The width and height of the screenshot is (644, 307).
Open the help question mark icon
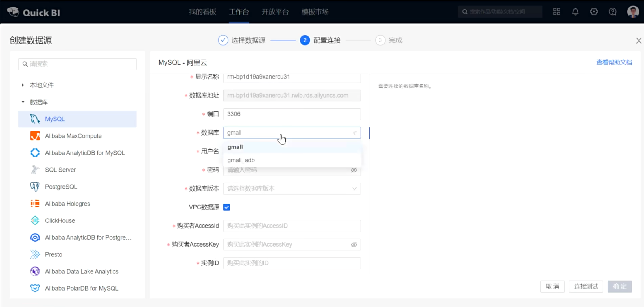(x=612, y=12)
